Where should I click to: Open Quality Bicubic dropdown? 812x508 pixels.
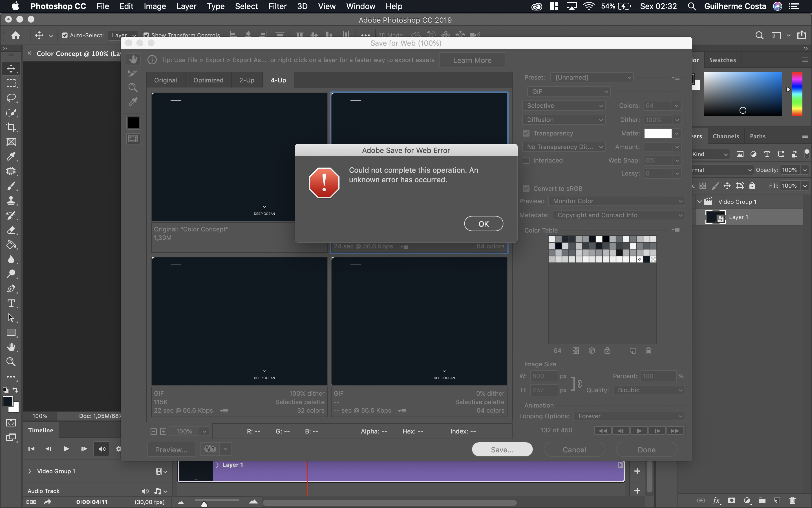click(x=648, y=390)
